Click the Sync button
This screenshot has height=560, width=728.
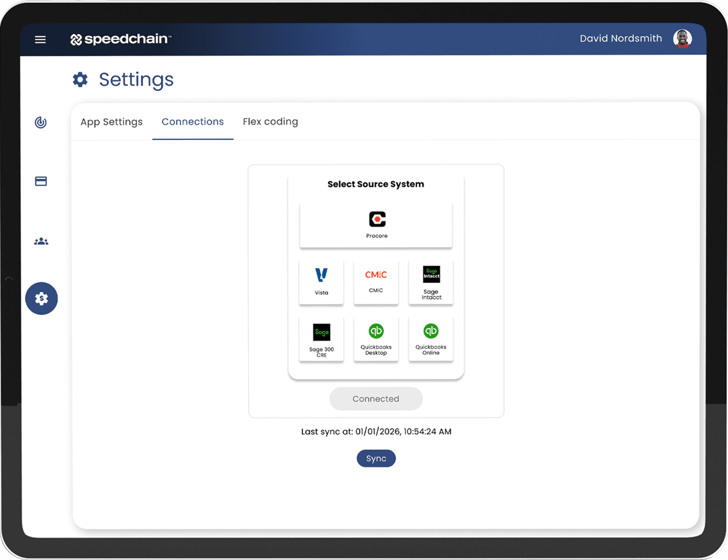(376, 458)
